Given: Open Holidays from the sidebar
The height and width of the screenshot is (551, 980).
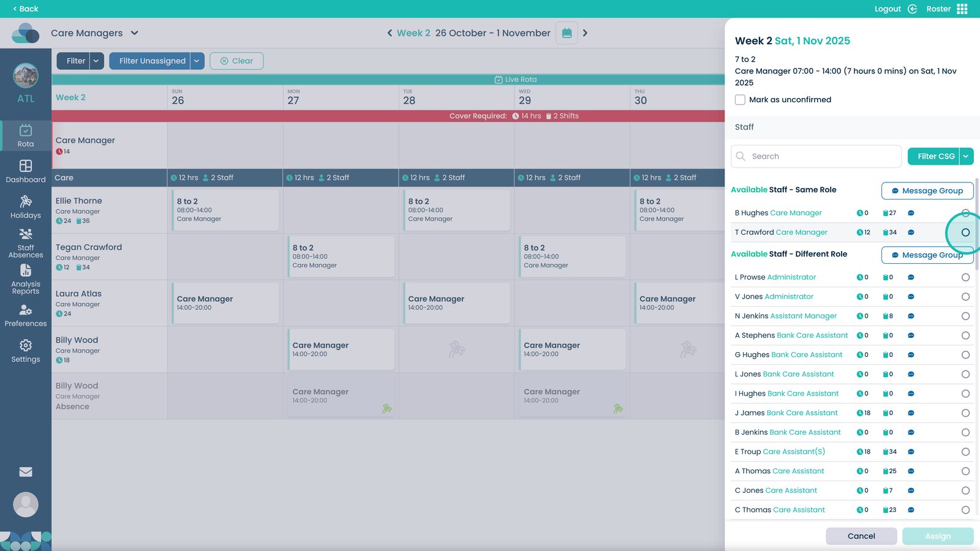Looking at the screenshot, I should coord(26,207).
